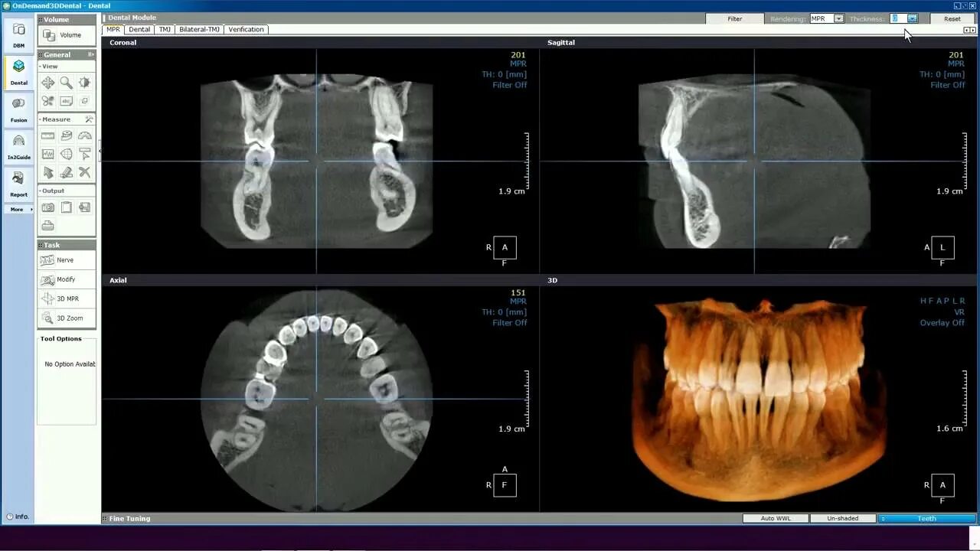Click the clipboard output icon
Screen dimensions: 980x551
coord(67,207)
